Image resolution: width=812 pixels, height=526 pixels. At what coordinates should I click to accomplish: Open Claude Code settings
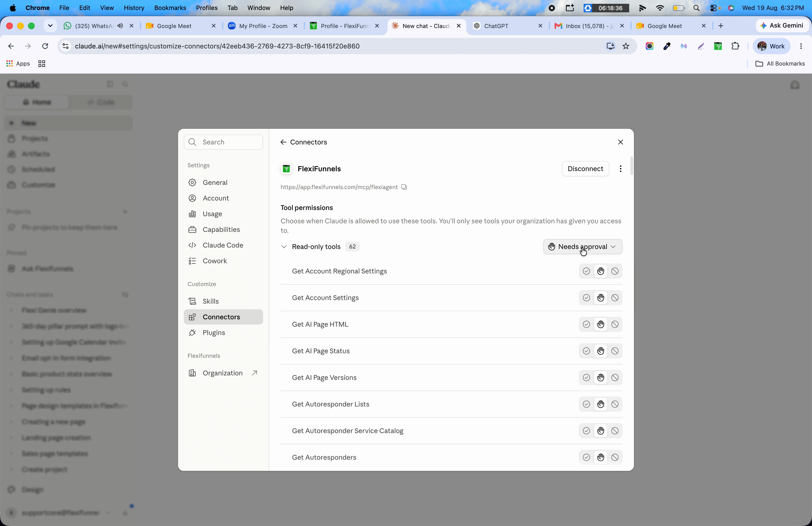click(223, 245)
